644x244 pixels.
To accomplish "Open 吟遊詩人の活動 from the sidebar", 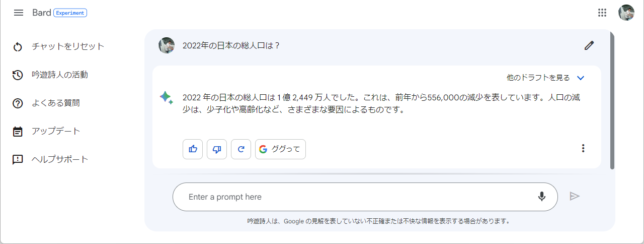I will click(59, 75).
